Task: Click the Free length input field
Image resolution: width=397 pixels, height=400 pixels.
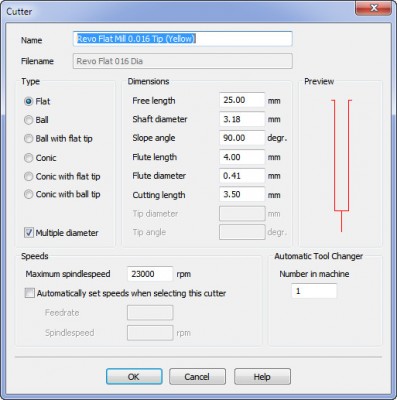Action: coord(242,100)
